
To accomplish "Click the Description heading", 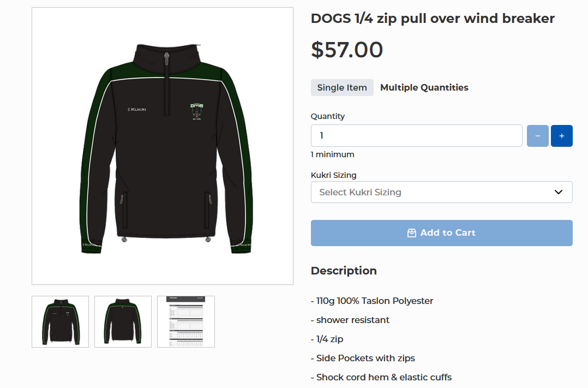I will click(344, 271).
